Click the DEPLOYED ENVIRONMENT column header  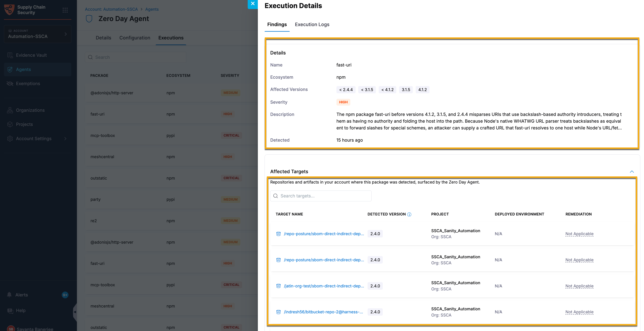pyautogui.click(x=519, y=214)
